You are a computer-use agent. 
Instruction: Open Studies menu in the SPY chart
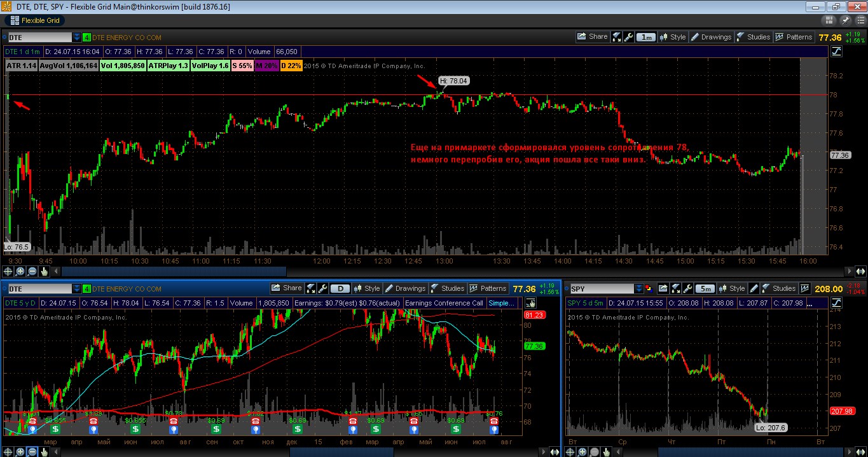pyautogui.click(x=779, y=288)
